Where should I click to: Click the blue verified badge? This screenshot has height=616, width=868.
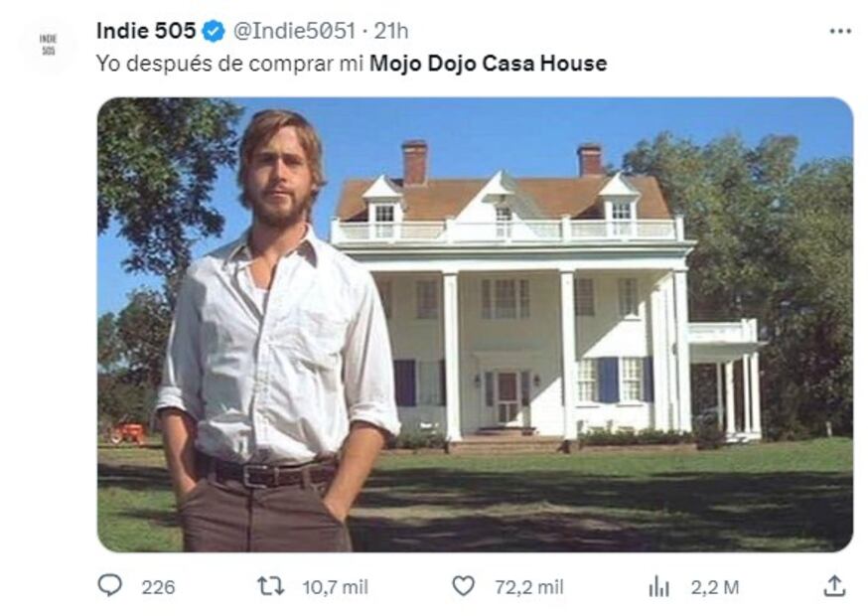214,31
